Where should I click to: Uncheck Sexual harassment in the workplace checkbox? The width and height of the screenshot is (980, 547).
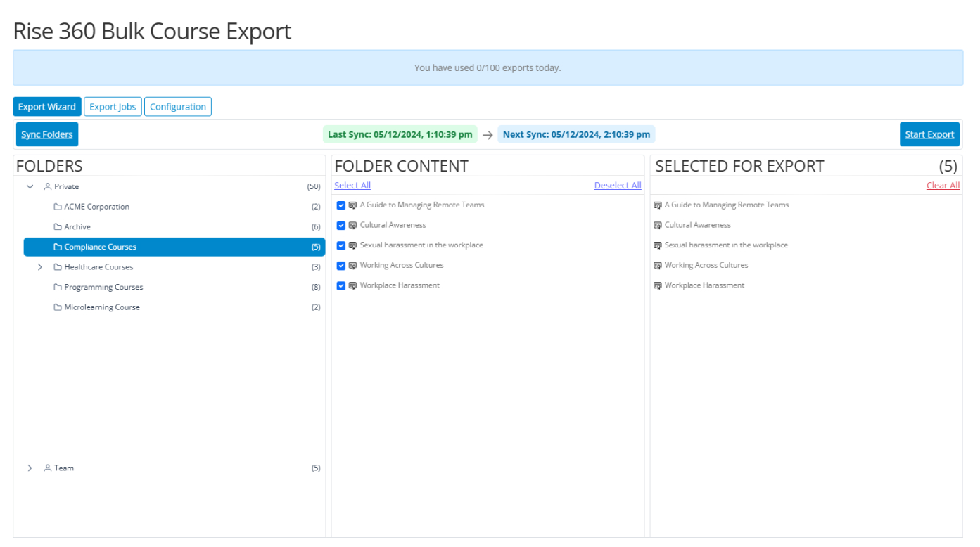pos(341,245)
